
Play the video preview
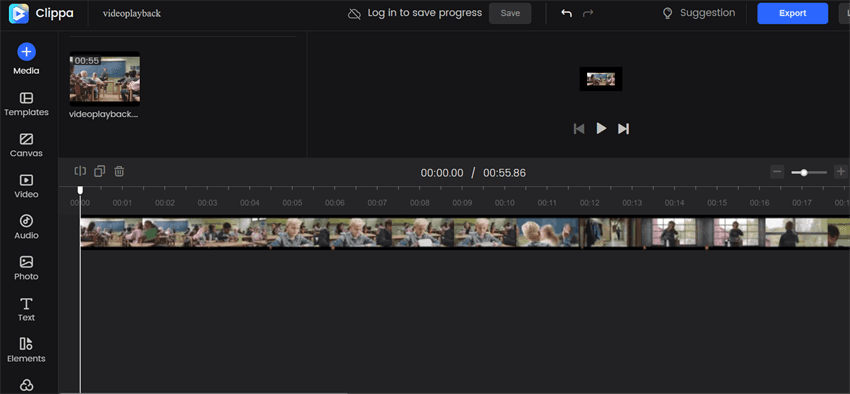tap(601, 128)
